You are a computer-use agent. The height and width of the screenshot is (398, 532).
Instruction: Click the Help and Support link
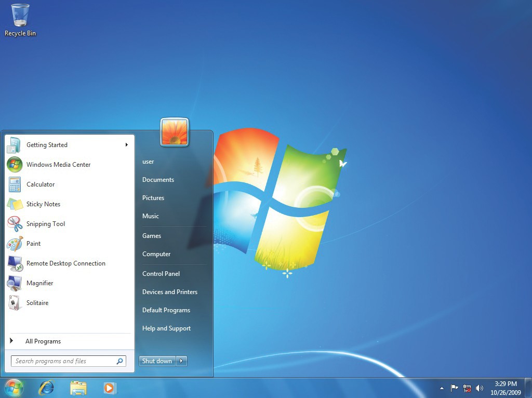point(166,328)
